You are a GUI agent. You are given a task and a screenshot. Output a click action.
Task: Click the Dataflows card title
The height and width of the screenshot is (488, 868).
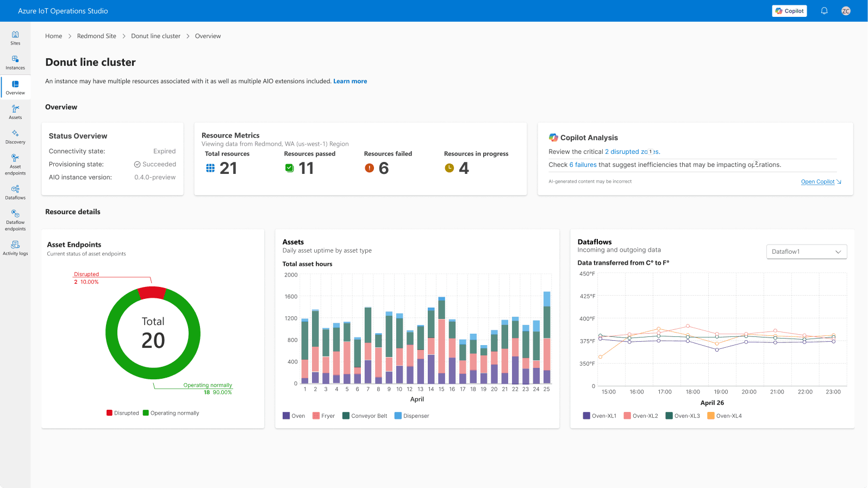[x=595, y=242]
